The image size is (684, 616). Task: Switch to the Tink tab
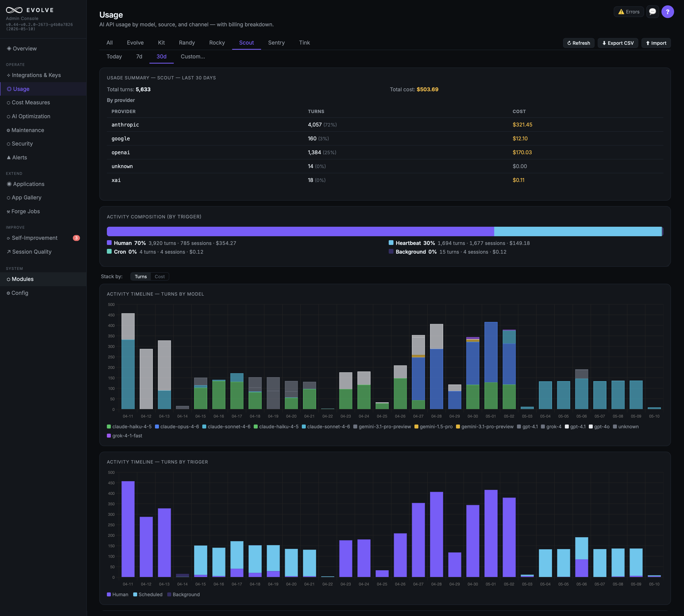304,43
